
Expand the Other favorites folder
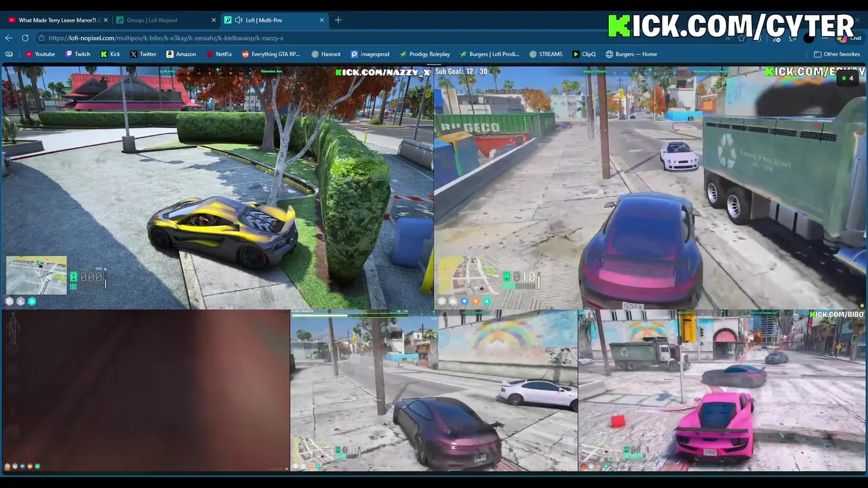coord(837,54)
